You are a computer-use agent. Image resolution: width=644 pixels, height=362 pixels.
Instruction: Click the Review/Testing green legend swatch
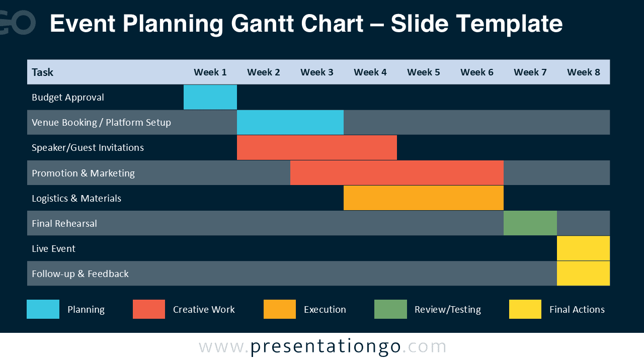click(x=390, y=309)
